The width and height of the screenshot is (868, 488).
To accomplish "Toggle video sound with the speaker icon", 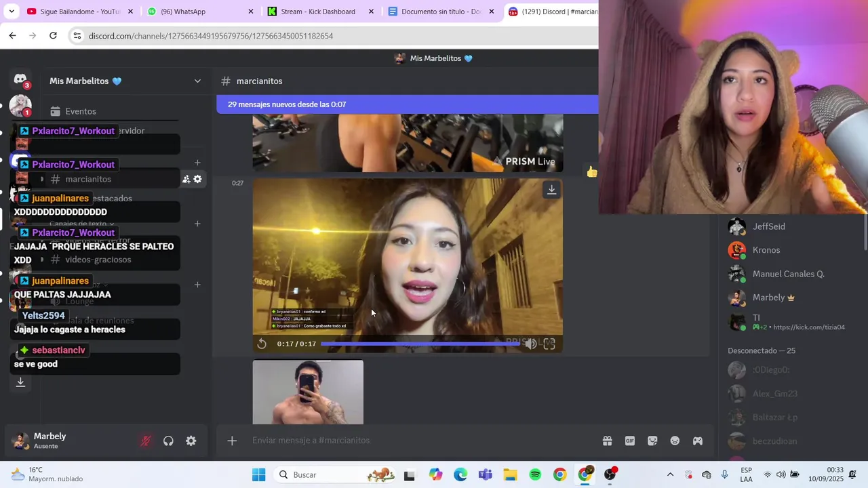I will point(531,344).
